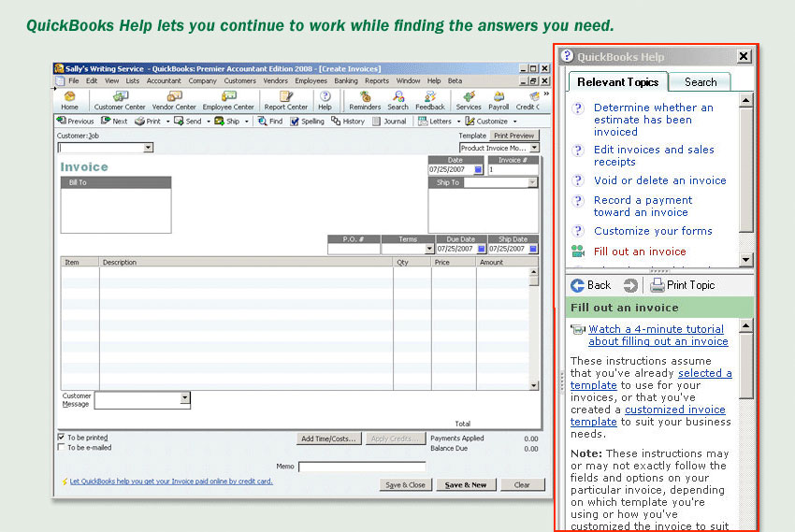Click the Spelling check icon
The height and width of the screenshot is (532, 795).
(x=307, y=122)
